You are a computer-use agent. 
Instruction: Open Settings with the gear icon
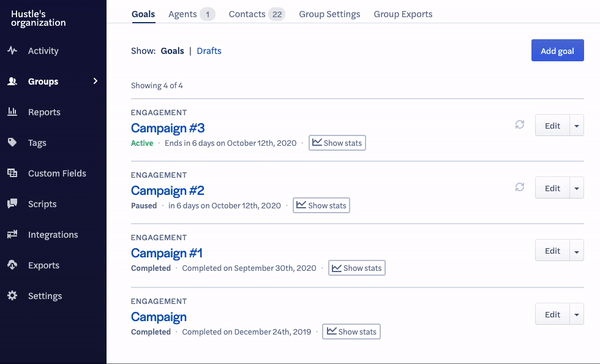click(x=12, y=295)
